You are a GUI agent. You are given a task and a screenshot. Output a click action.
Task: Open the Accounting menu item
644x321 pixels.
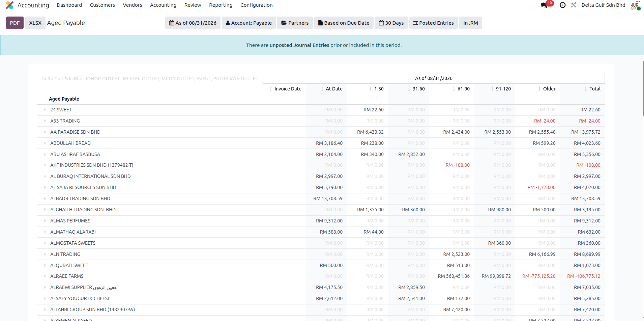coord(163,5)
